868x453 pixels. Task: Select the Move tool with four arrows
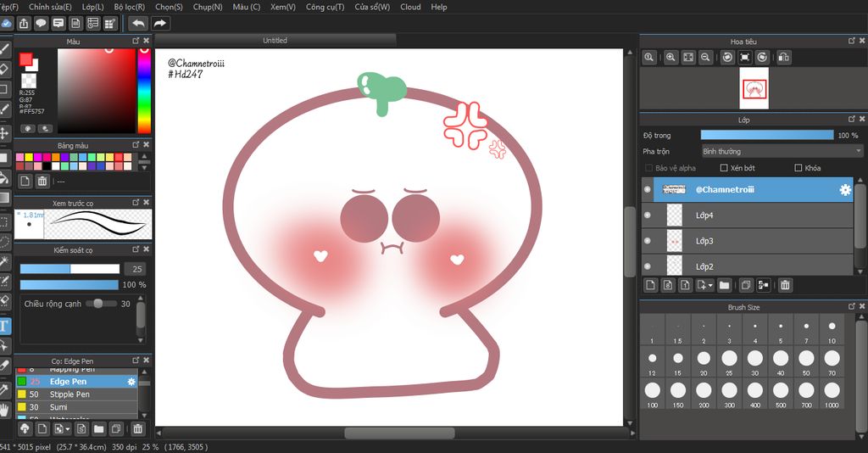click(x=4, y=133)
